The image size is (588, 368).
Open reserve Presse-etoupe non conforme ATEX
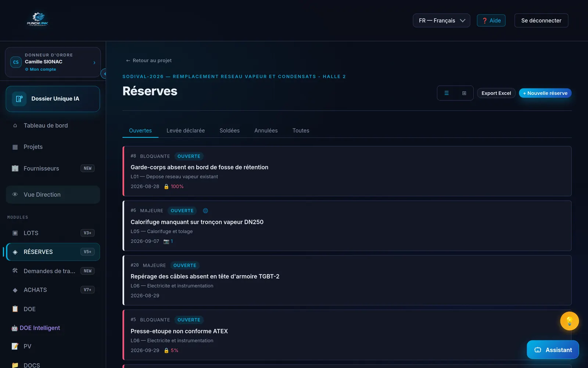coord(347,335)
